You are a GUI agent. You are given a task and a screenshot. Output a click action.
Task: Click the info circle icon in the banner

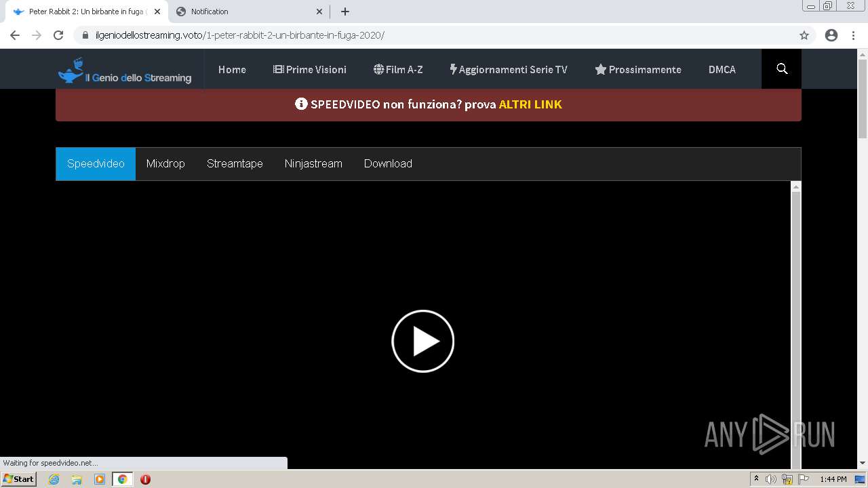click(301, 104)
